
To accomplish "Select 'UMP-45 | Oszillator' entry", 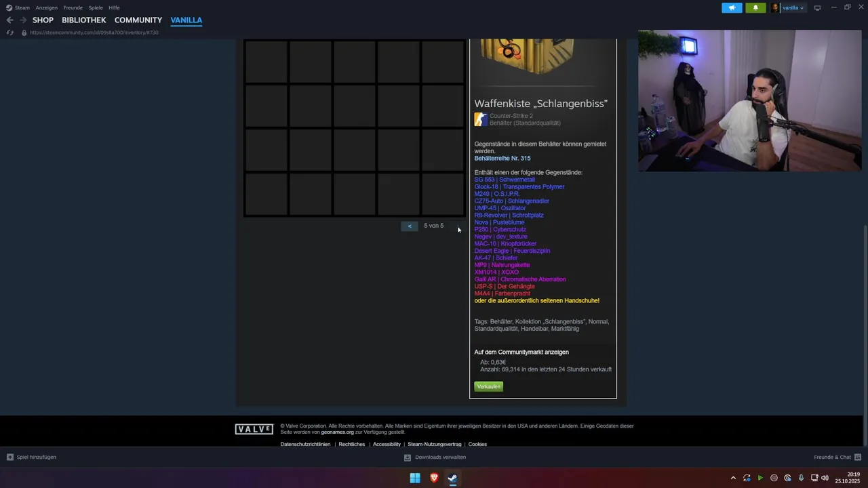I will [x=500, y=208].
